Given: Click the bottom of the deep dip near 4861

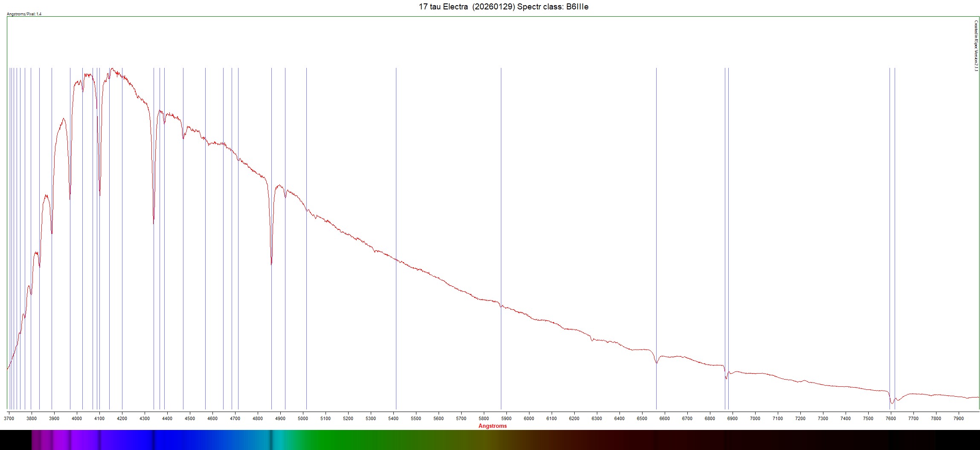Looking at the screenshot, I should [x=271, y=263].
